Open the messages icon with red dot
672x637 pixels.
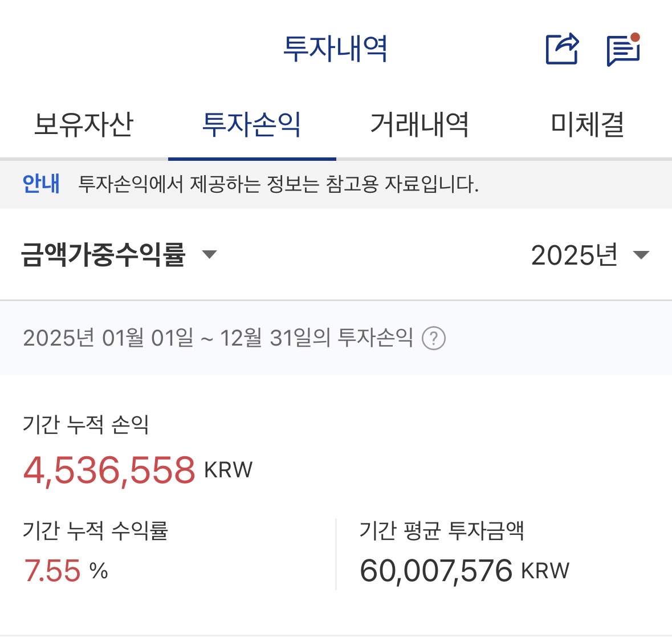pos(623,50)
